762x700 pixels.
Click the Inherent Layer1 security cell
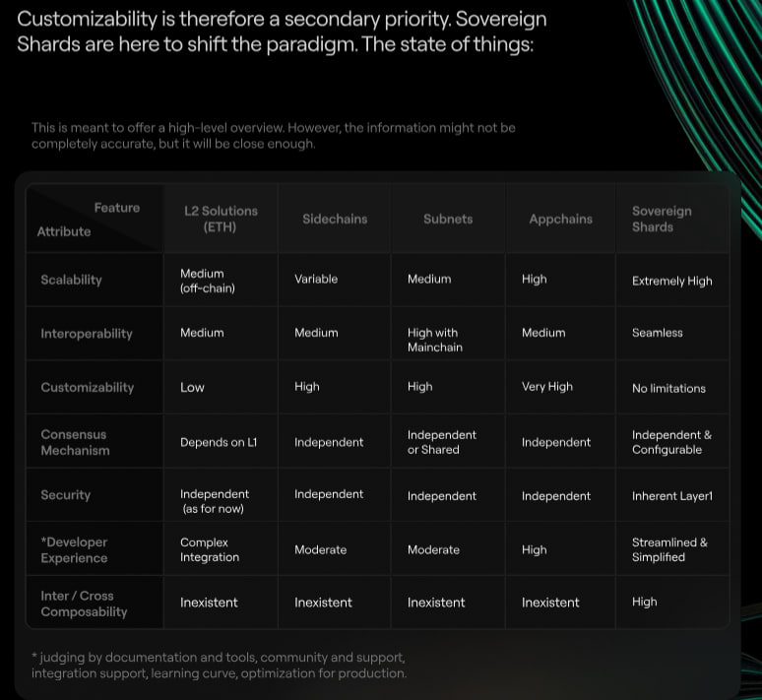671,496
